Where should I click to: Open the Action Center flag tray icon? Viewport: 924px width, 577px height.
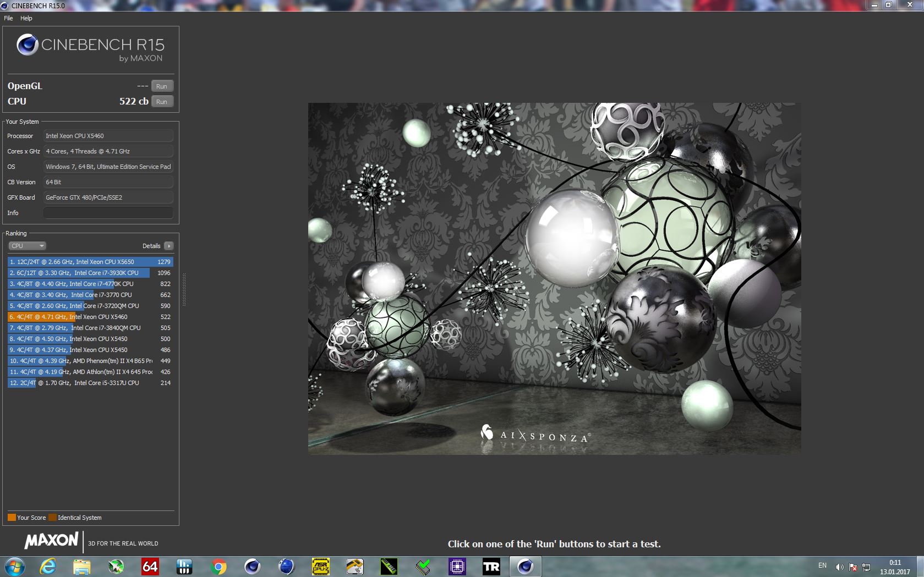click(853, 567)
